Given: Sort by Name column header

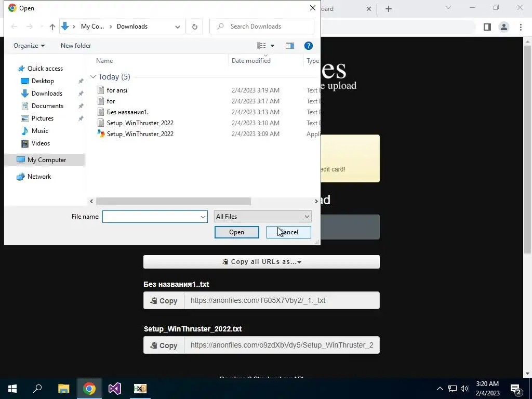Looking at the screenshot, I should point(104,61).
